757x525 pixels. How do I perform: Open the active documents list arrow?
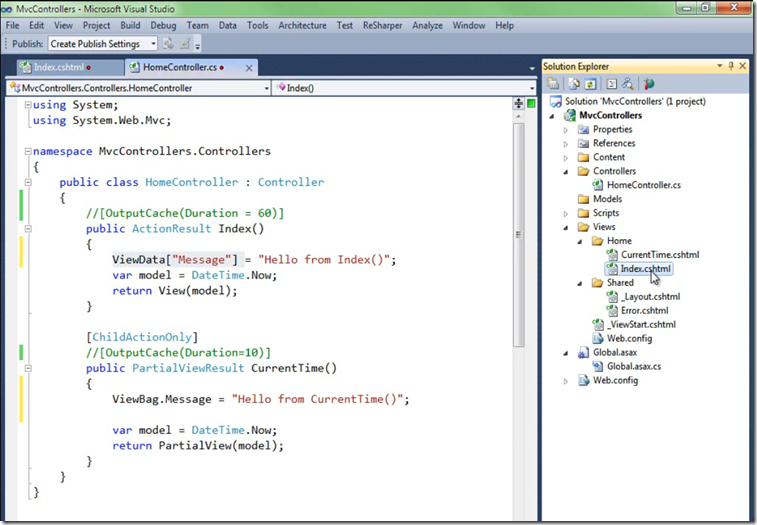532,69
